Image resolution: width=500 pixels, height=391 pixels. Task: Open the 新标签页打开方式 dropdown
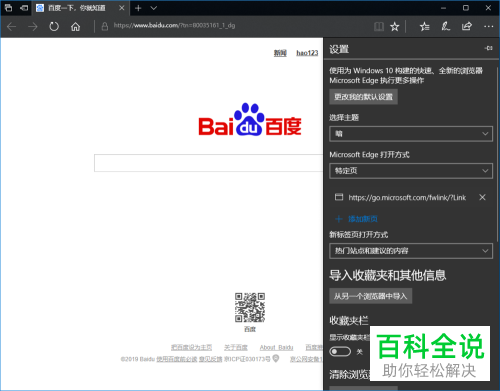[411, 251]
